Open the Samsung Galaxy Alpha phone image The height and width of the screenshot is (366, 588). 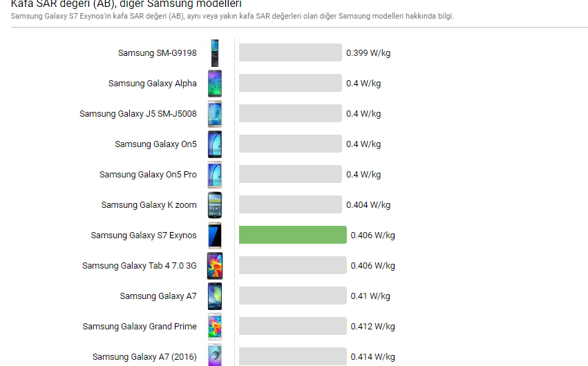tap(215, 84)
